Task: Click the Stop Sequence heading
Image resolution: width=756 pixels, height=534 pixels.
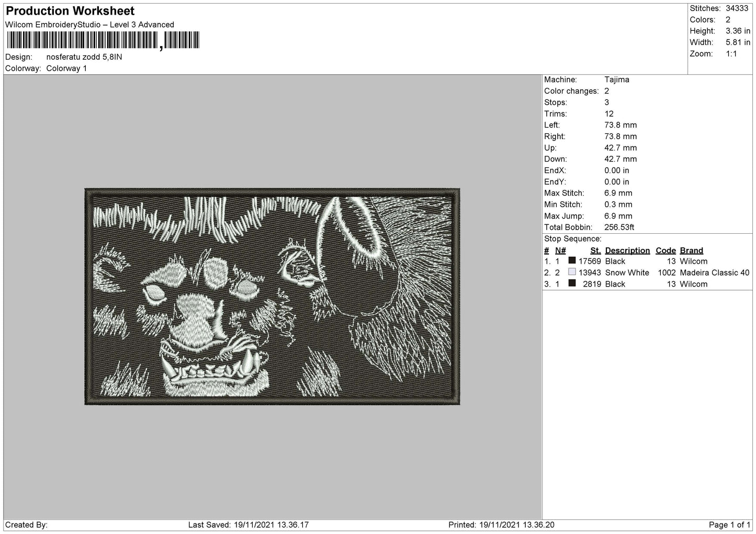Action: (573, 239)
